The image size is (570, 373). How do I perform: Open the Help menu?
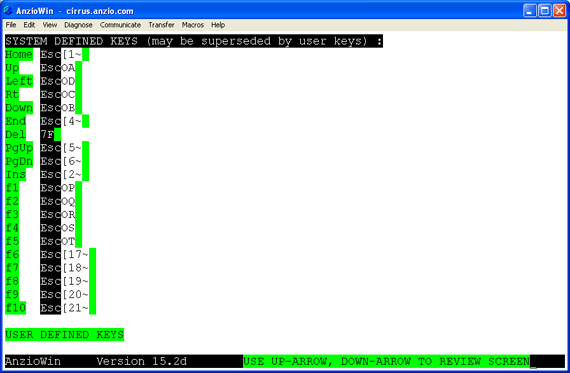(x=218, y=25)
